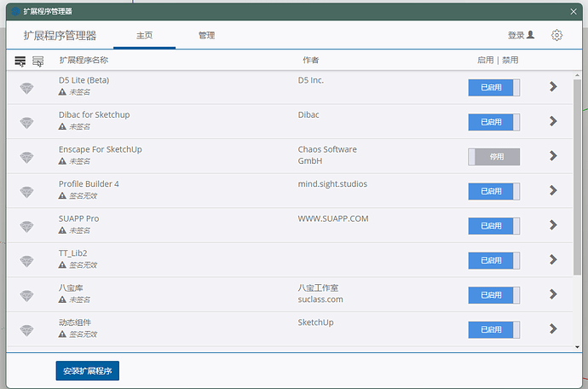Expand details chevron for SUAPP Pro
The height and width of the screenshot is (389, 588).
pyautogui.click(x=553, y=225)
